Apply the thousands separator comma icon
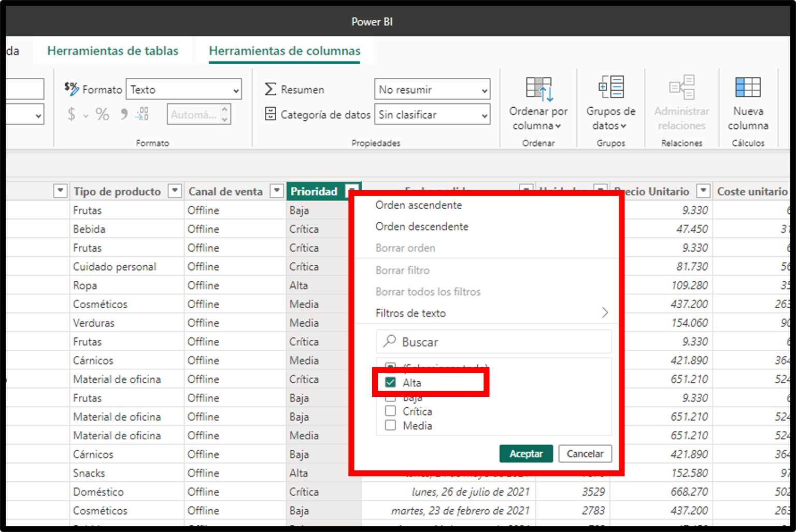 (123, 114)
